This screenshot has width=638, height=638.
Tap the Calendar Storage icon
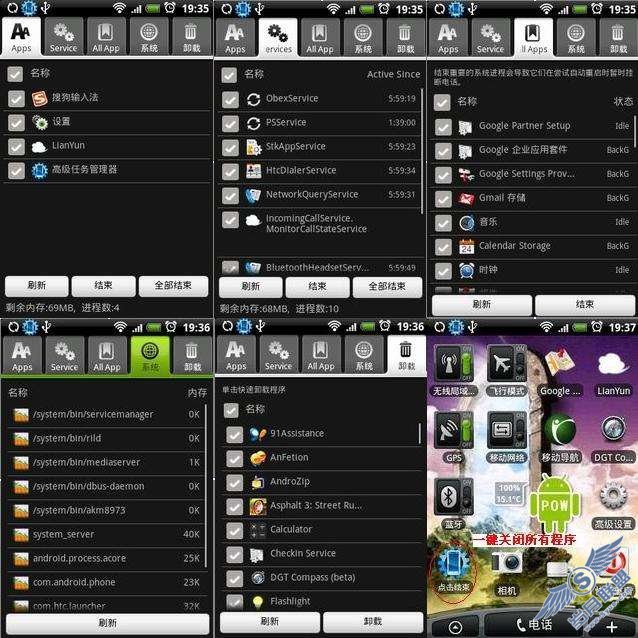[466, 247]
